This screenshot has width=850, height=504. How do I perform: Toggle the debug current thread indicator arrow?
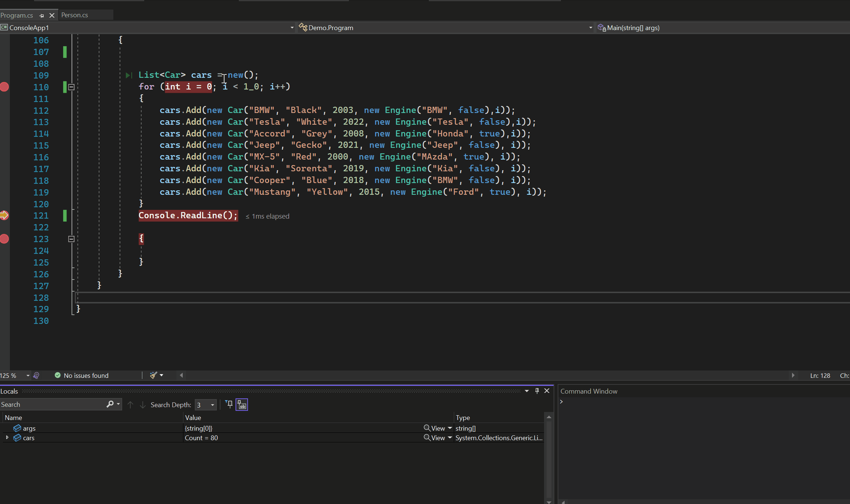pos(5,215)
